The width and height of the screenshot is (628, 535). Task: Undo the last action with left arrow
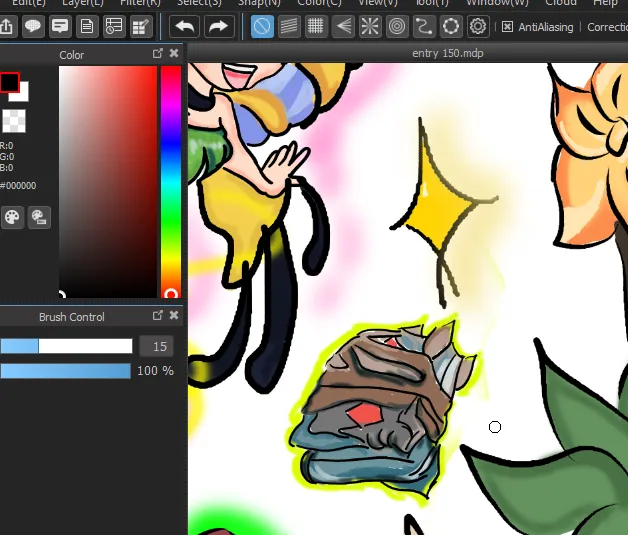click(x=185, y=27)
